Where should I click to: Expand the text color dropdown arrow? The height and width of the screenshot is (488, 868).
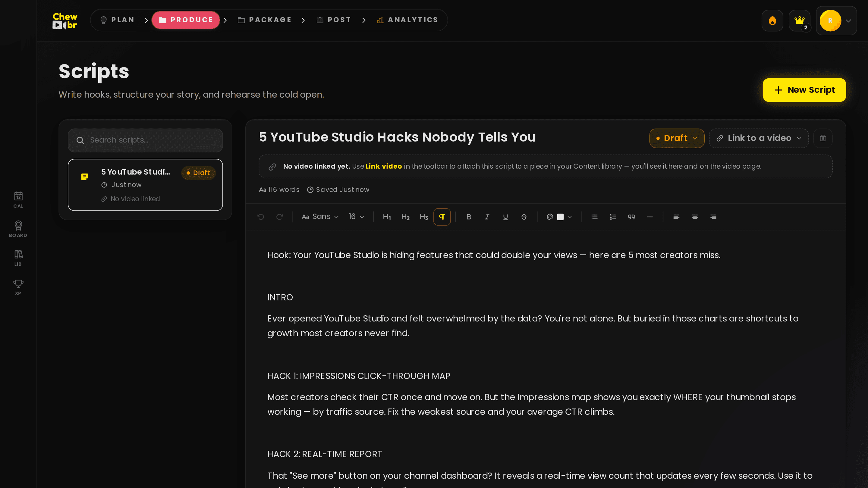coord(570,217)
